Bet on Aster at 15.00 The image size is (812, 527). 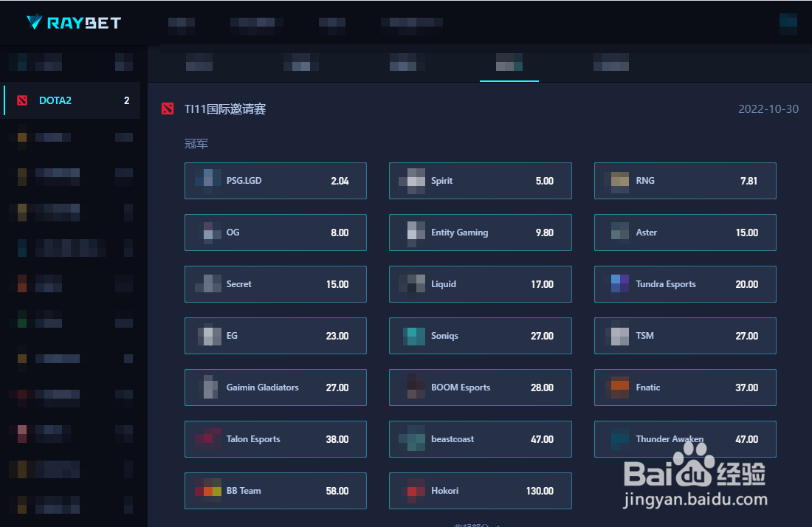(685, 232)
